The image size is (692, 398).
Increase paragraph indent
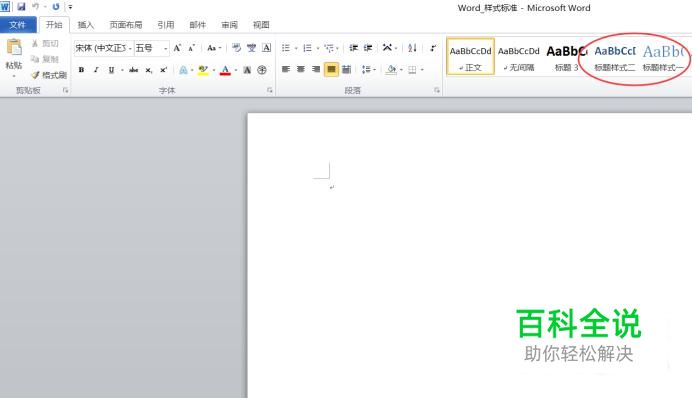[x=368, y=48]
